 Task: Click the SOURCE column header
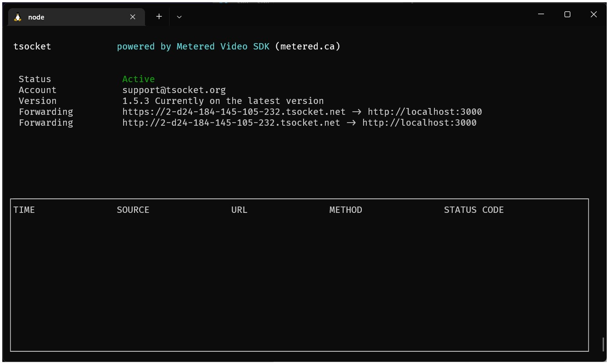133,210
